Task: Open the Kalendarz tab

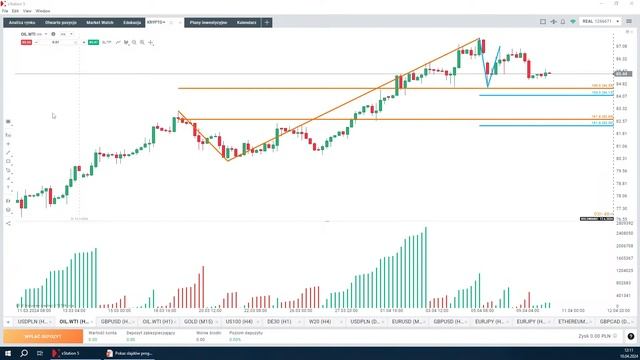Action: click(x=247, y=22)
